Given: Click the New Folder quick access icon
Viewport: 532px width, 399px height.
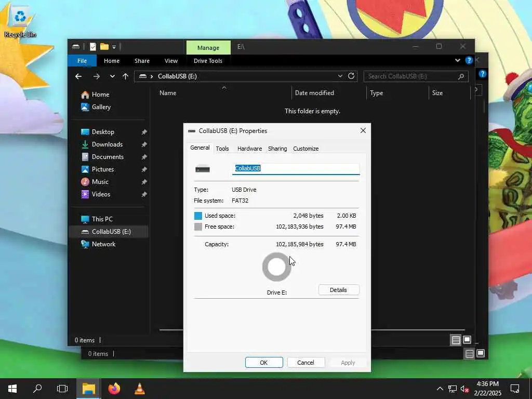Looking at the screenshot, I should (104, 47).
